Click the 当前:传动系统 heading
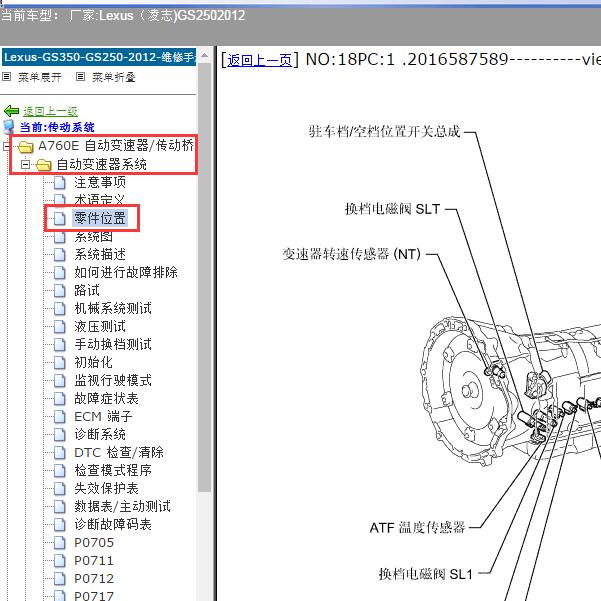Viewport: 601px width, 601px height. pyautogui.click(x=57, y=127)
